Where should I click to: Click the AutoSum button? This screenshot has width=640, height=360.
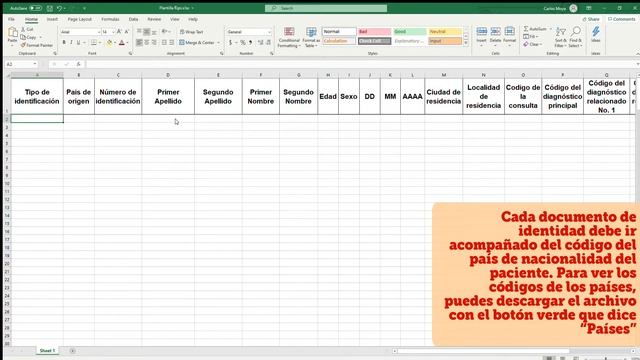click(536, 29)
